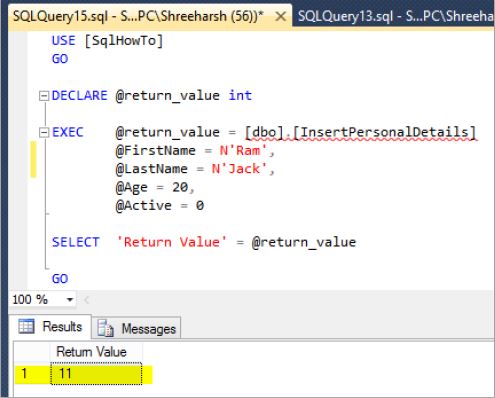Click the Messages page icon
Viewport: 495px width, 398px height.
click(105, 329)
